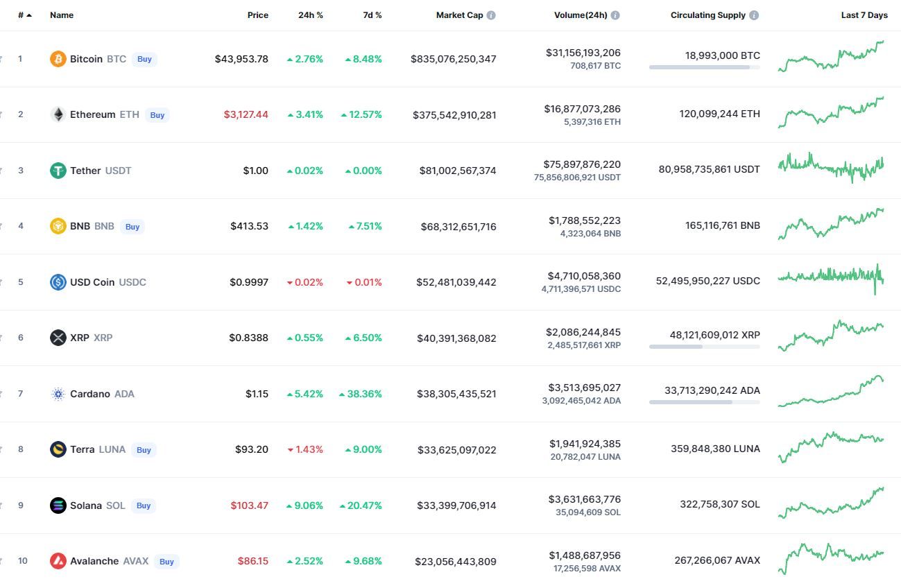This screenshot has width=901, height=588.
Task: Sort the table by Price column
Action: click(x=258, y=15)
